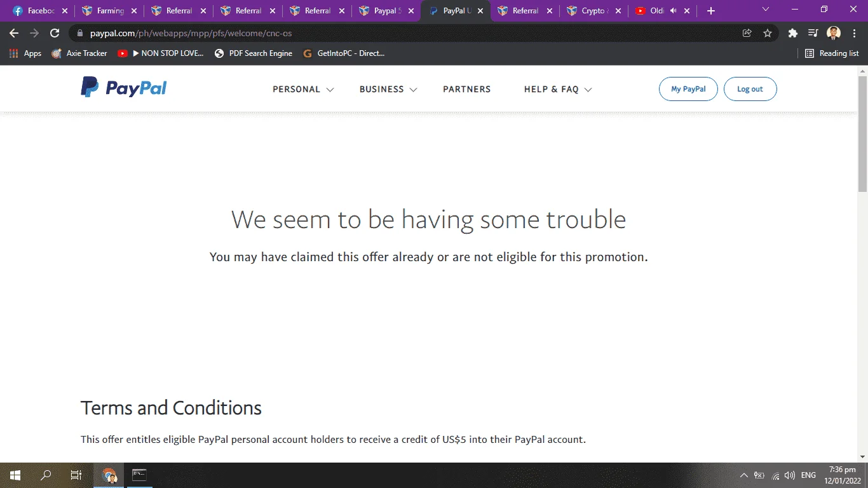This screenshot has height=488, width=868.
Task: Close the Facebook tab
Action: [65, 11]
